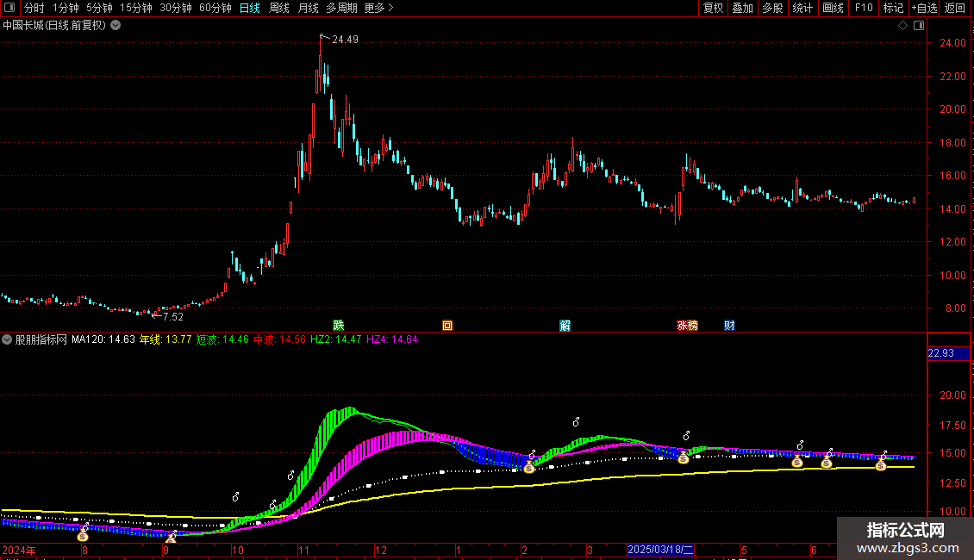The width and height of the screenshot is (974, 560).
Task: Select the 日线 daily chart tab
Action: pos(250,8)
